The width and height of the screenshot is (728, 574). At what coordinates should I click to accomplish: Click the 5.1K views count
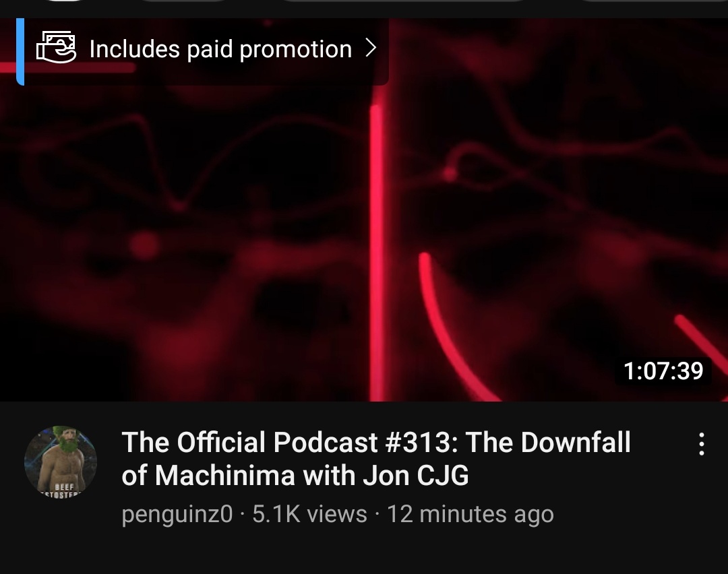(x=309, y=514)
